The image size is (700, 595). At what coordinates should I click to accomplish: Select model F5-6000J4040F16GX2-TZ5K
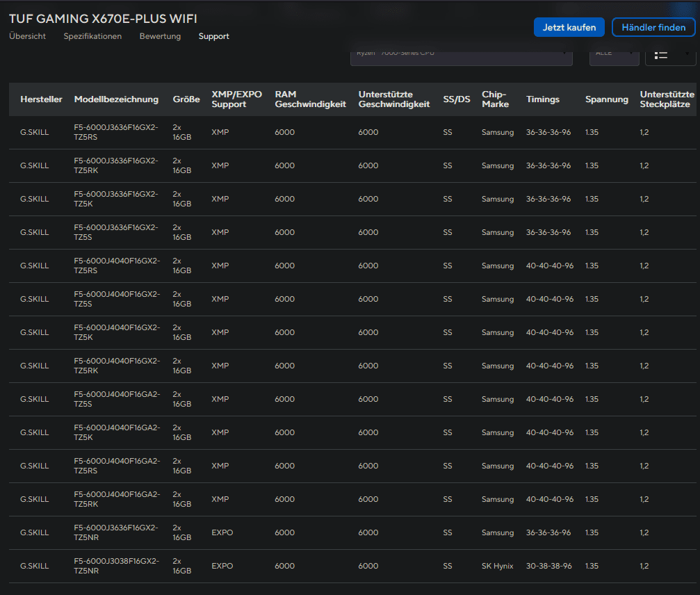[117, 332]
